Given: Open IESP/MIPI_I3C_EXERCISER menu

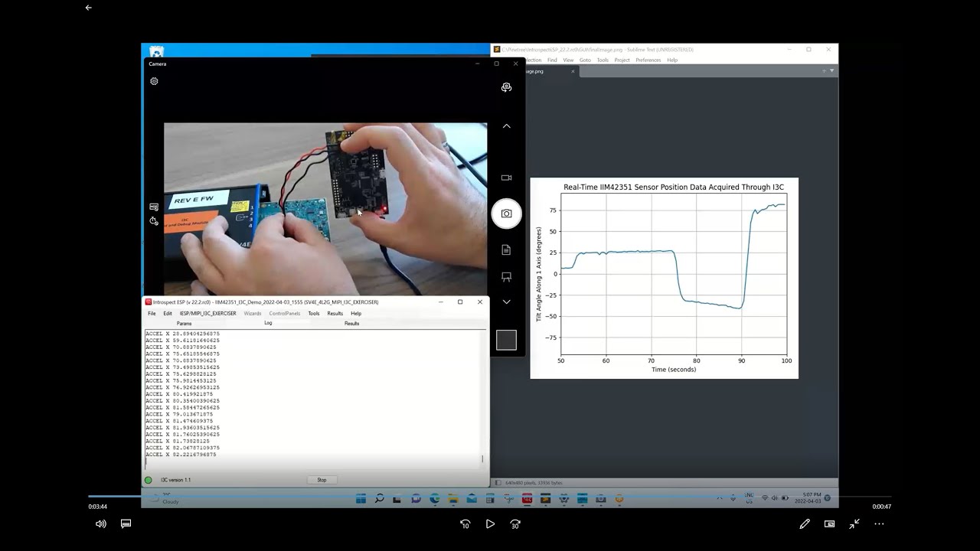Looking at the screenshot, I should point(207,314).
